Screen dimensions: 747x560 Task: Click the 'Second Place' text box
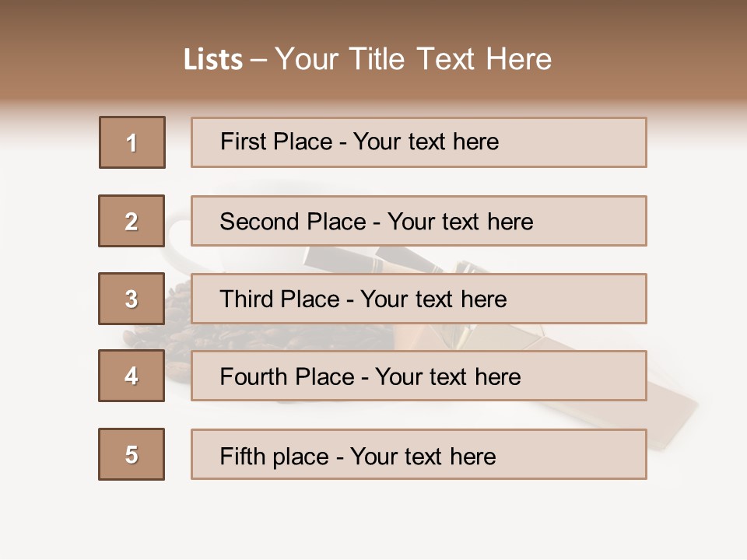coord(419,221)
